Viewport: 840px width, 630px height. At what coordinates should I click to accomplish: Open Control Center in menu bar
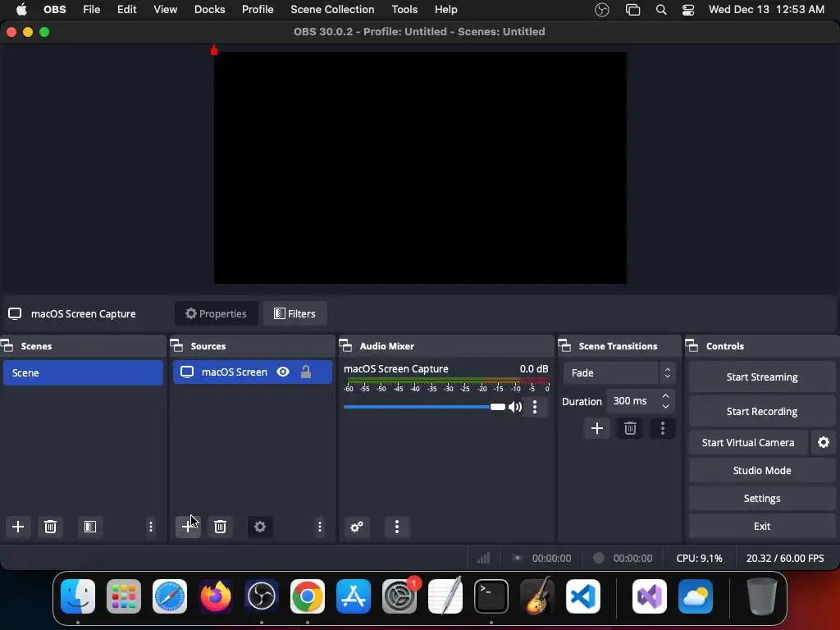click(688, 10)
